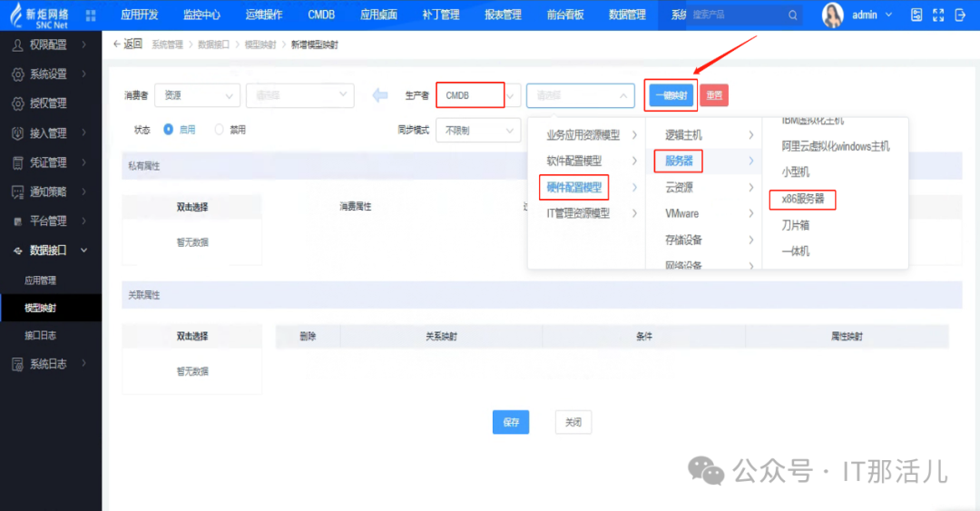Image resolution: width=980 pixels, height=511 pixels.
Task: Click the 系统日志 sidebar icon
Action: 18,364
